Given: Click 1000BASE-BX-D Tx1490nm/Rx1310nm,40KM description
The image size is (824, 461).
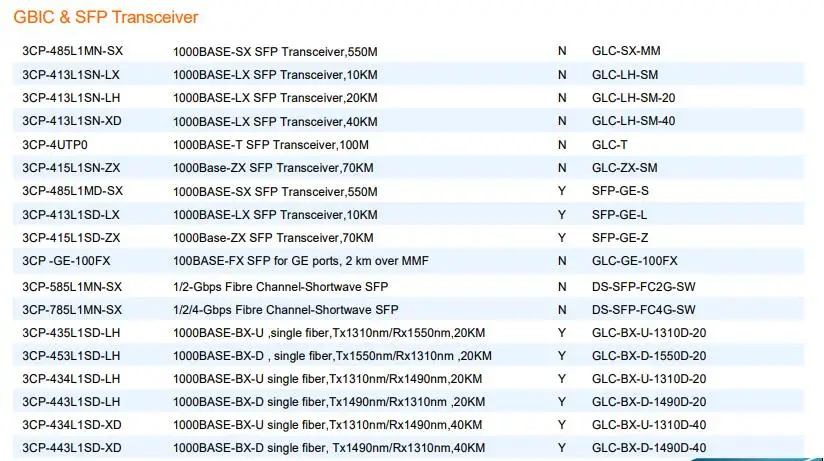Looking at the screenshot, I should tap(329, 448).
